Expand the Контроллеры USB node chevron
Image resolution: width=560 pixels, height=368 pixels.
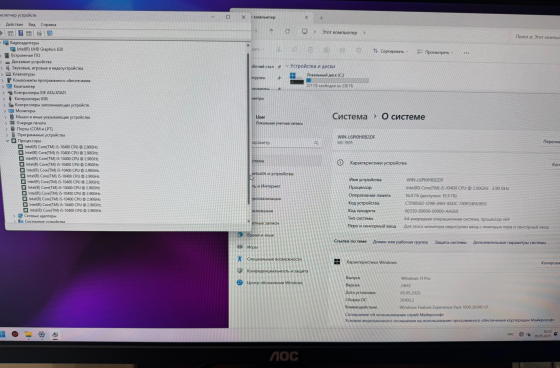(x=5, y=99)
